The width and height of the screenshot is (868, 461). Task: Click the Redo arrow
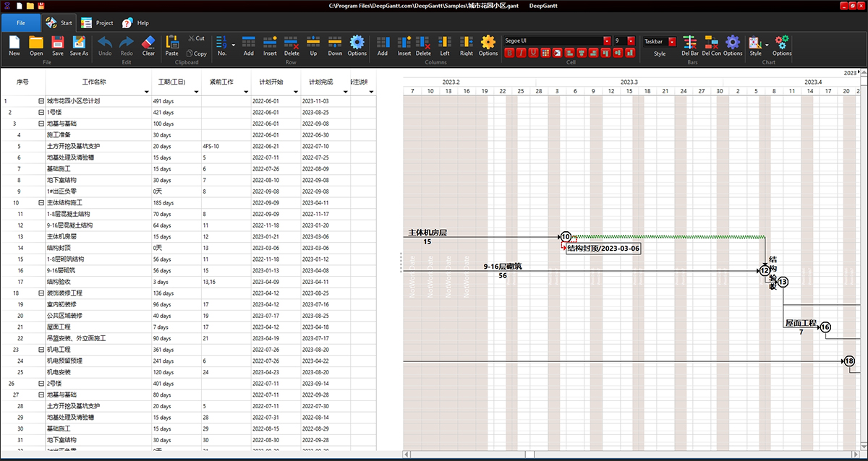pyautogui.click(x=127, y=43)
